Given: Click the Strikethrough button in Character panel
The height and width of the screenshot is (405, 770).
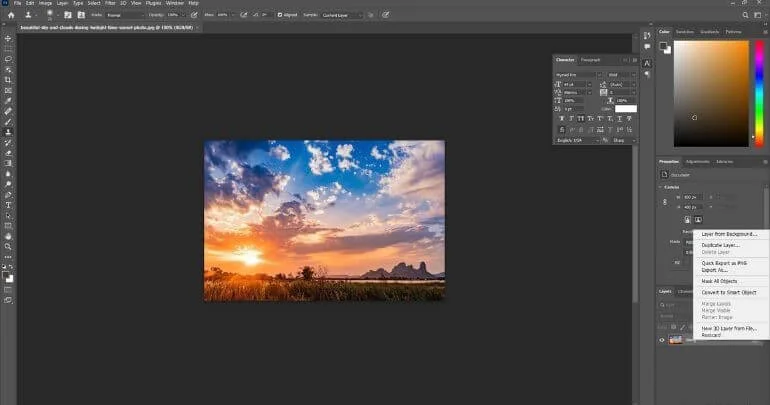Looking at the screenshot, I should [x=629, y=119].
